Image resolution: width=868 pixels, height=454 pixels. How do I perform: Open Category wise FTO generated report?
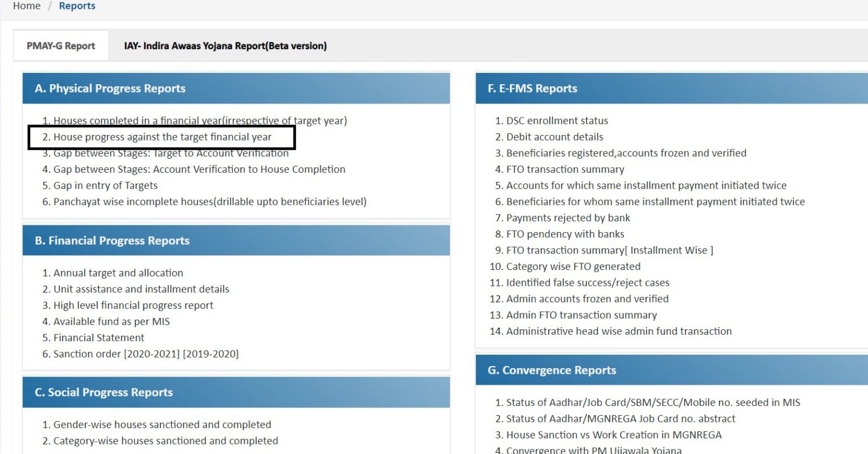pos(573,267)
